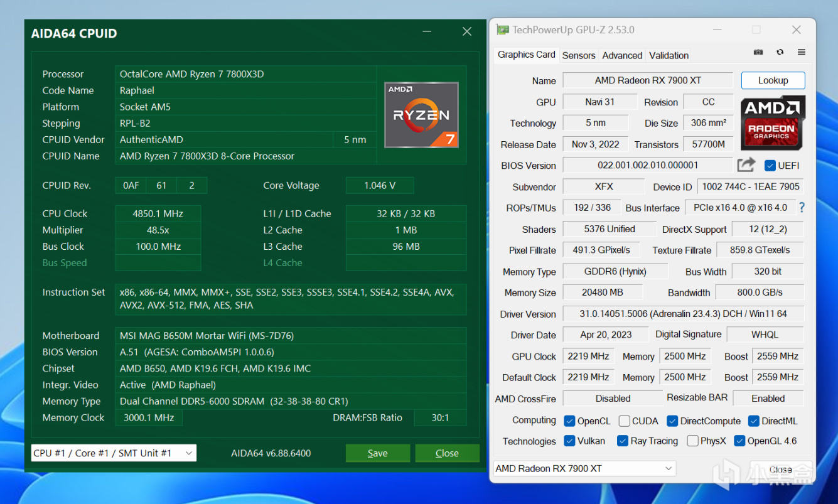Click the GPU Name field
Screen dimensions: 838x504
648,80
